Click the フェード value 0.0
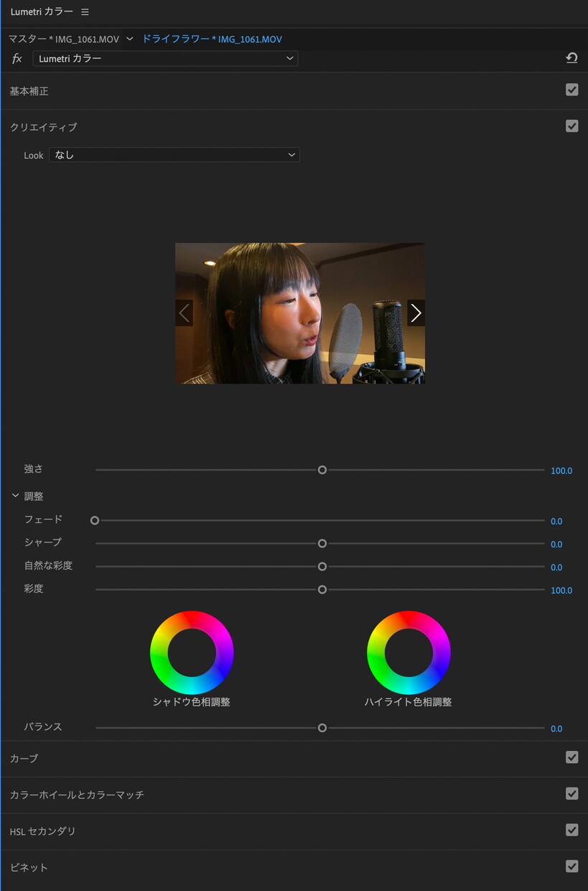The height and width of the screenshot is (891, 588). tap(556, 521)
